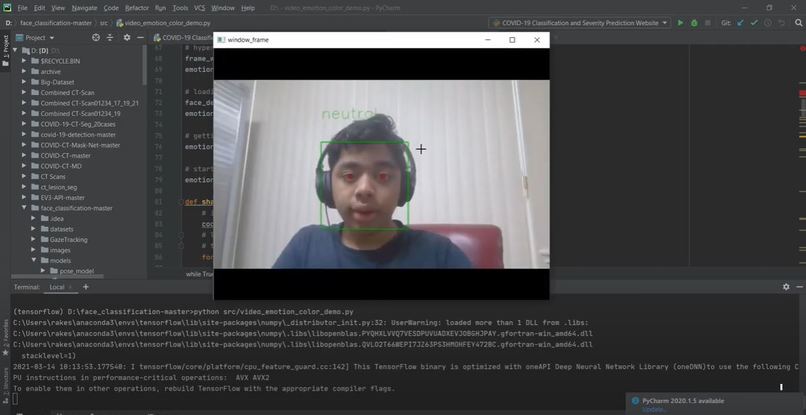
Task: Close the Local terminal tab x
Action: pos(70,287)
